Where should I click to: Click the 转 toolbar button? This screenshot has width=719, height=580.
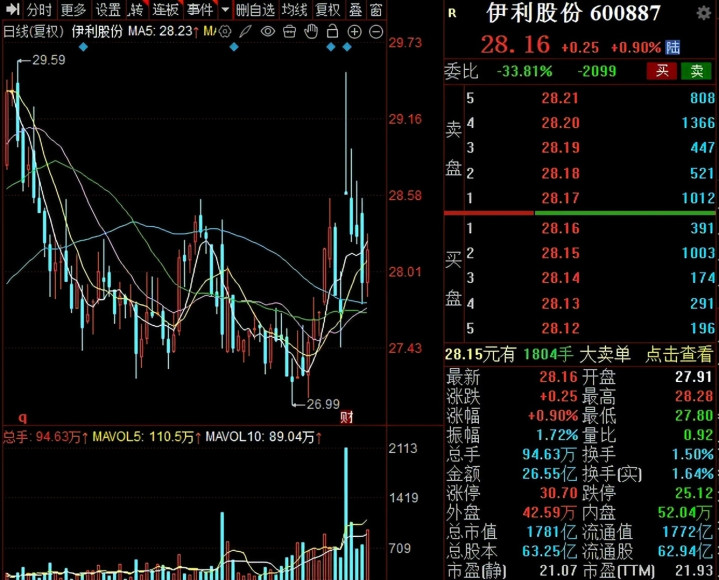coord(137,9)
